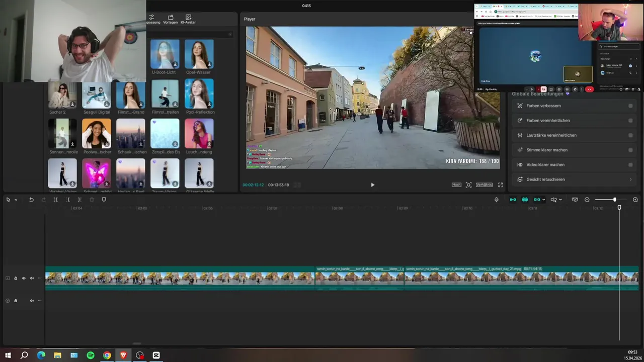Enable the Farben verbessern toggle
Image resolution: width=644 pixels, height=362 pixels.
(630, 106)
